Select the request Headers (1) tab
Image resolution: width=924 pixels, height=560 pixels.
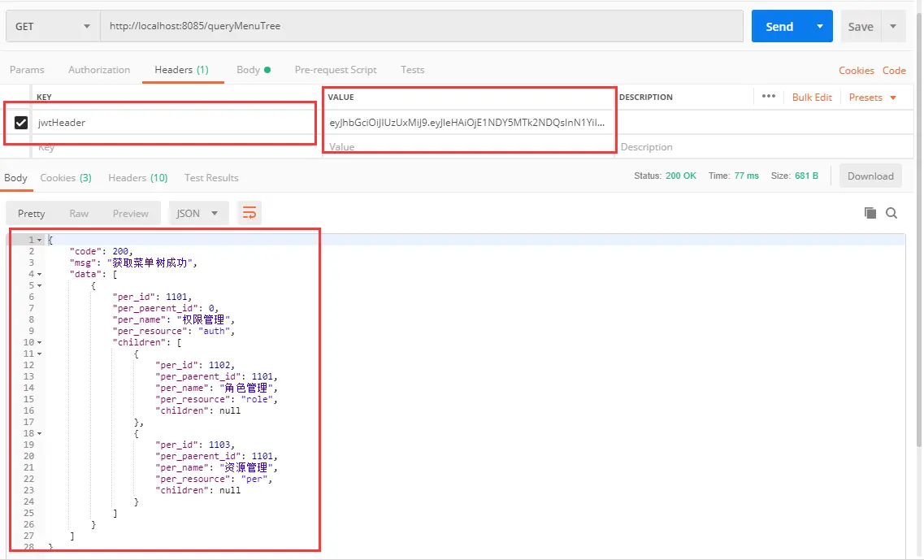pos(181,70)
